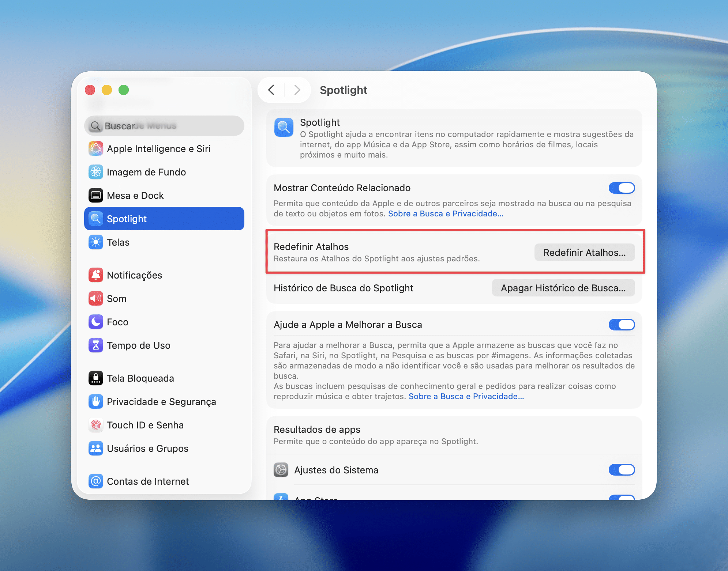Select the Foco moon icon
Image resolution: width=728 pixels, height=571 pixels.
coord(95,322)
